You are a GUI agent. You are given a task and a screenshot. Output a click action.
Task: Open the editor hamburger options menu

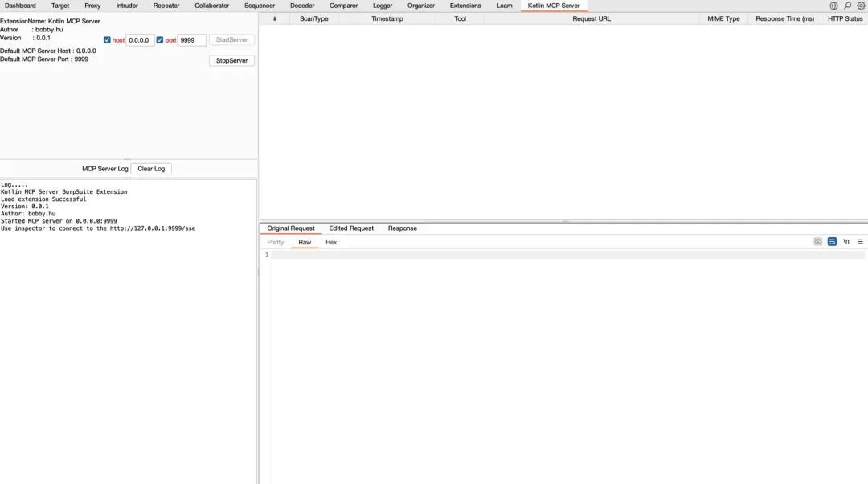(x=860, y=241)
